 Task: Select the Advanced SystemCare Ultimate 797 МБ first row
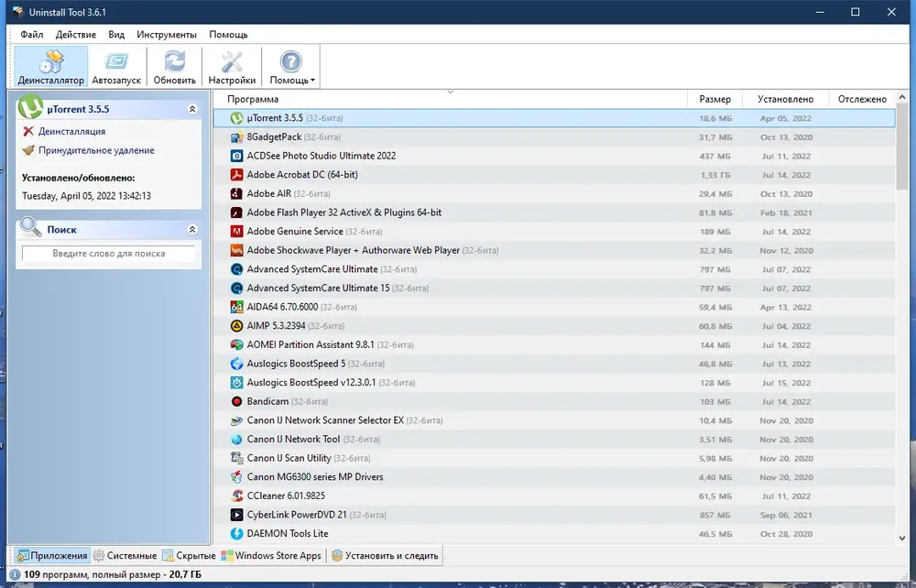554,269
